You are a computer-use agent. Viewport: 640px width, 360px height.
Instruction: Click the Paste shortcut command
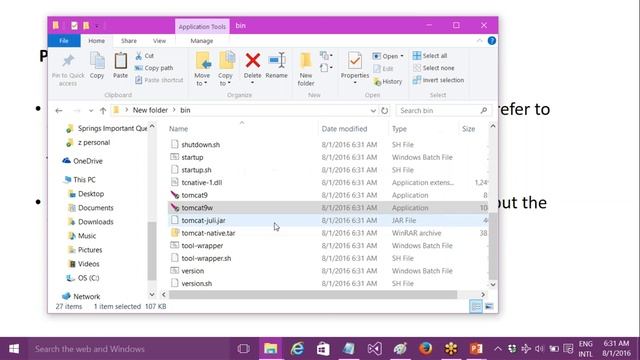pyautogui.click(x=159, y=80)
